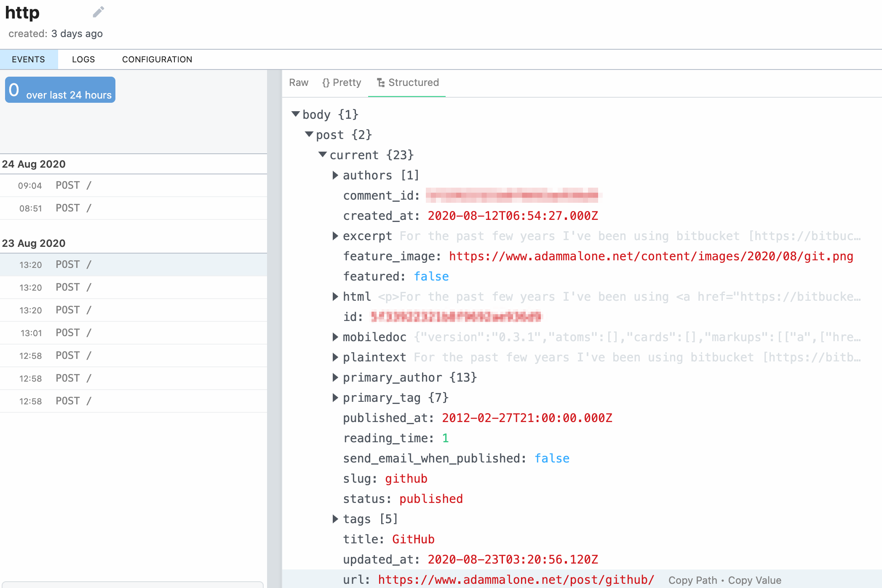Expand the authors array

[335, 175]
